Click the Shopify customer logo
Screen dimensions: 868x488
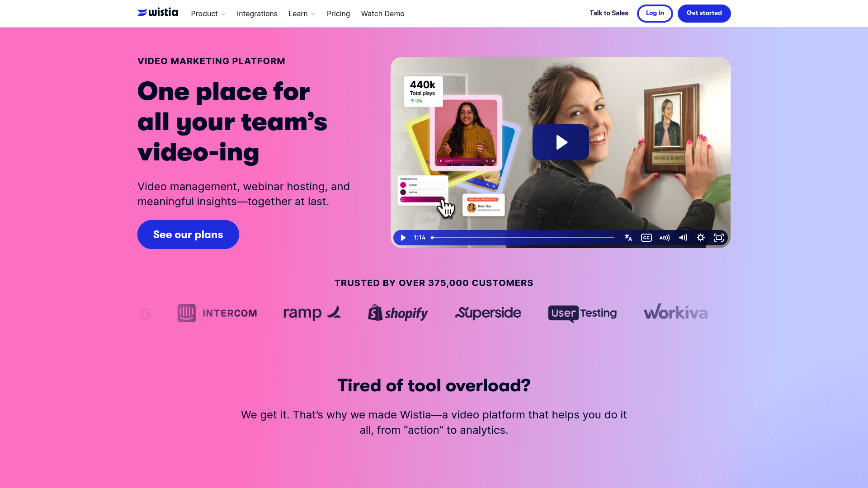(x=398, y=313)
